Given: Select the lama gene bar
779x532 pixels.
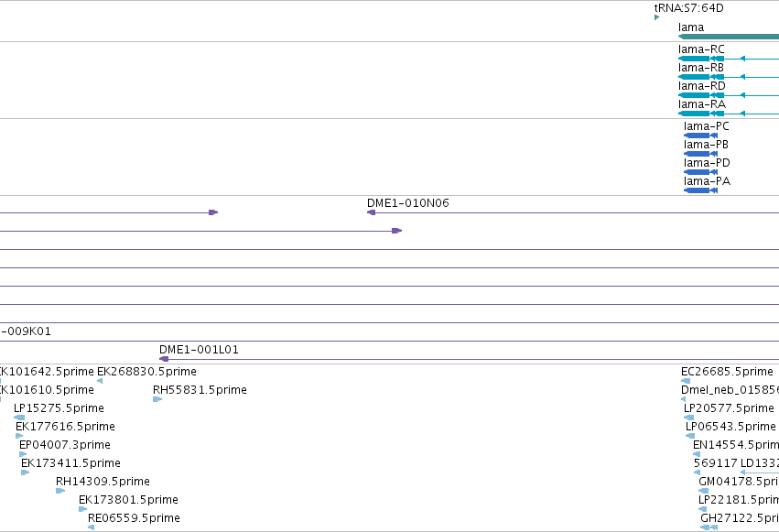Looking at the screenshot, I should pos(729,37).
